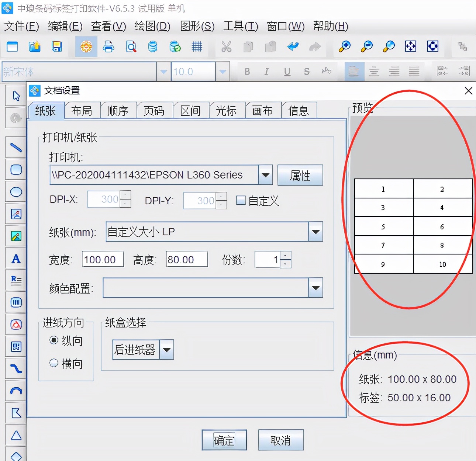Click the Zoom in magnifier icon
This screenshot has height=461, width=476.
click(345, 46)
